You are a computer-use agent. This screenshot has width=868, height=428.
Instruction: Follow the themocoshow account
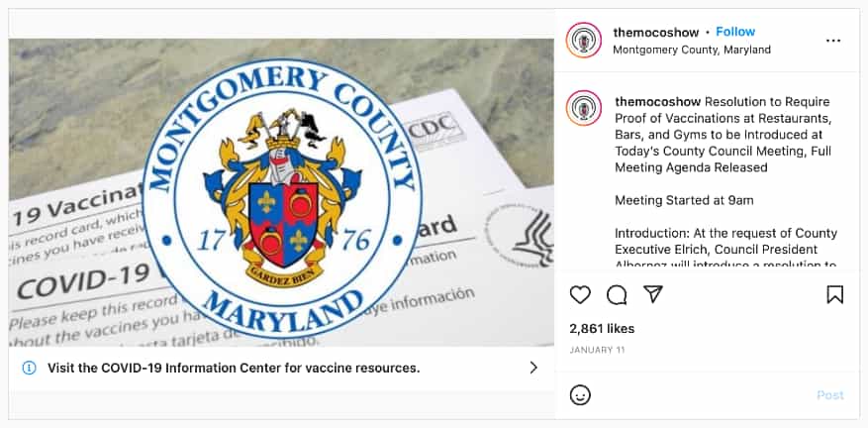(x=735, y=32)
